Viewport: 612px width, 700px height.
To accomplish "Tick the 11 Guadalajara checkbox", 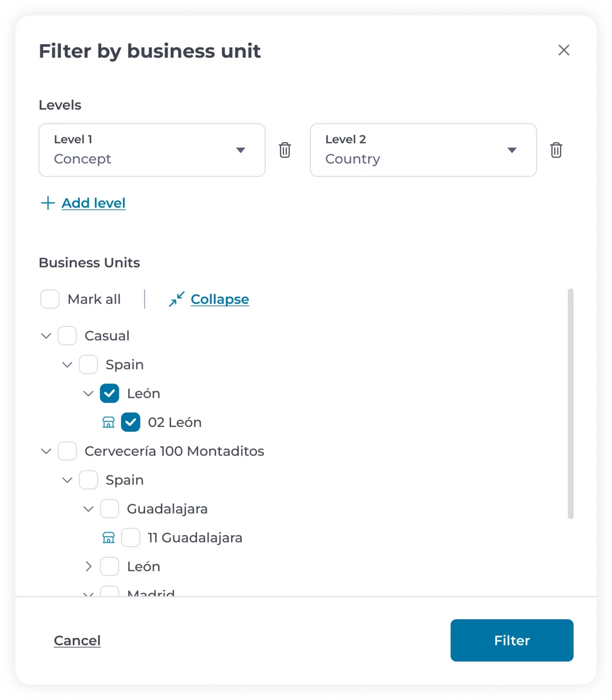I will point(130,538).
